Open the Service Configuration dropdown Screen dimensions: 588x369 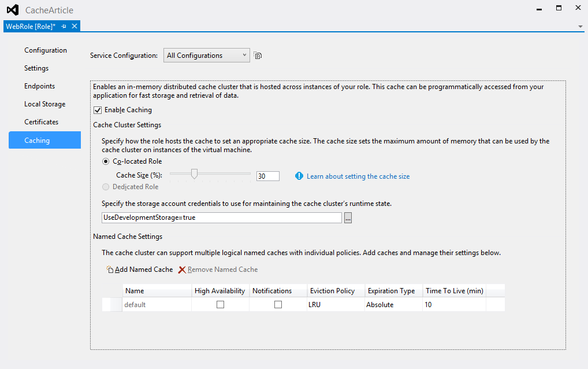coord(207,56)
